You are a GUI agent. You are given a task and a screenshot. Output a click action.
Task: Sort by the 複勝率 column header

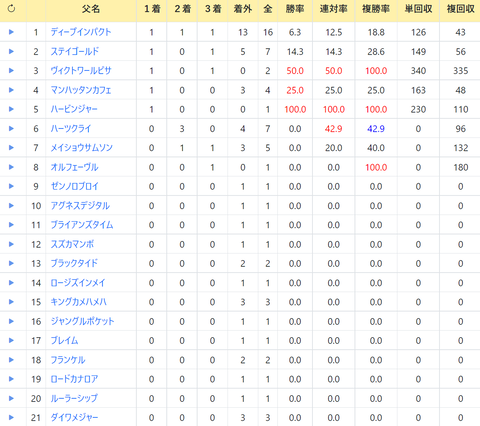coord(376,9)
